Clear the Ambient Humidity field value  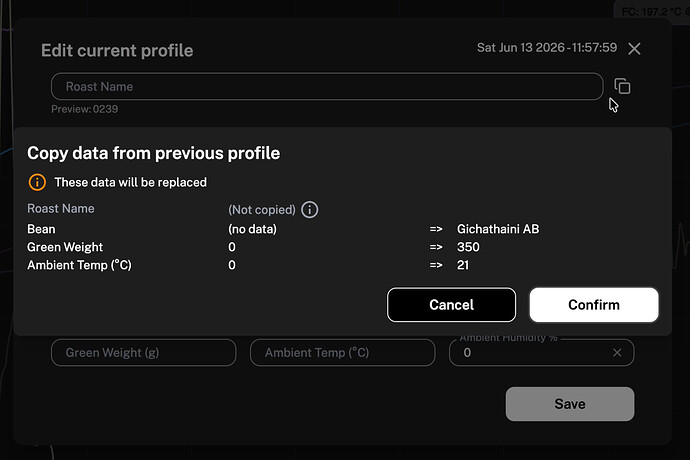(x=617, y=353)
